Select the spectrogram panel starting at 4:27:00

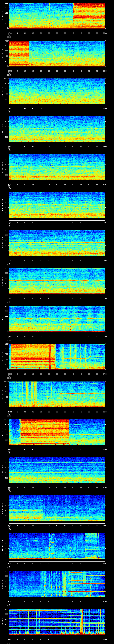point(57,16)
